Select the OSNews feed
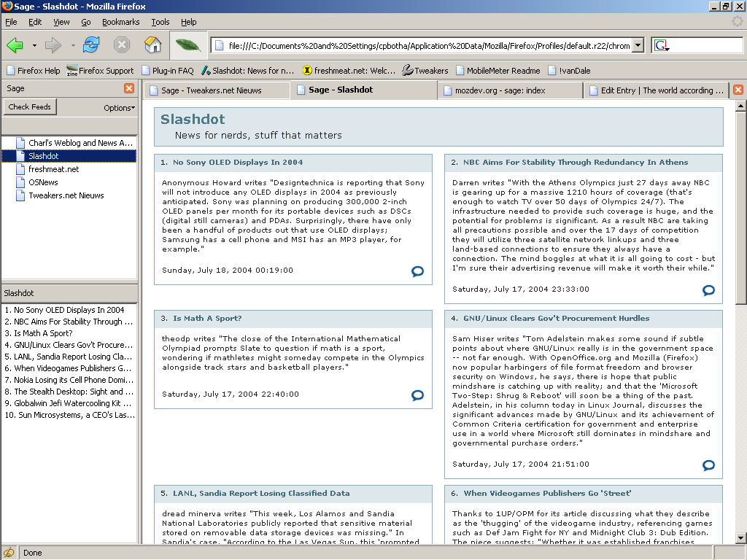This screenshot has height=560, width=747. pyautogui.click(x=69, y=182)
